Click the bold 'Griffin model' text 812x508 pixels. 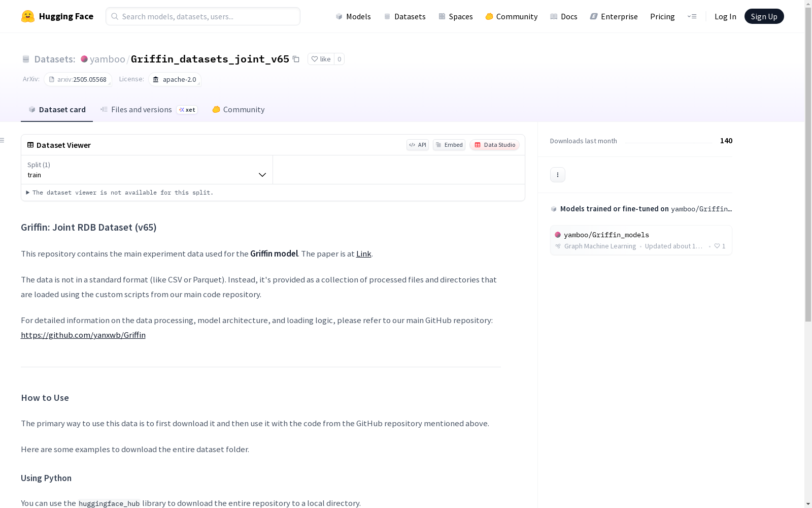pyautogui.click(x=274, y=253)
